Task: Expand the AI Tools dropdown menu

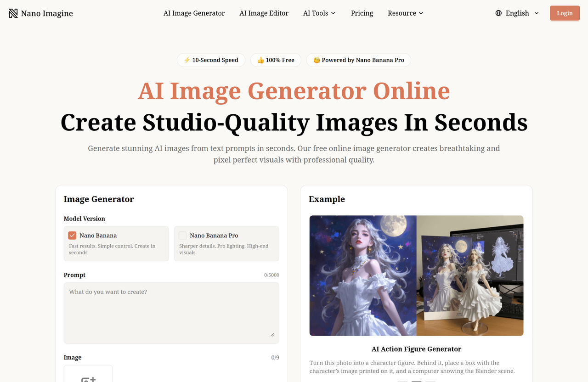Action: point(319,13)
